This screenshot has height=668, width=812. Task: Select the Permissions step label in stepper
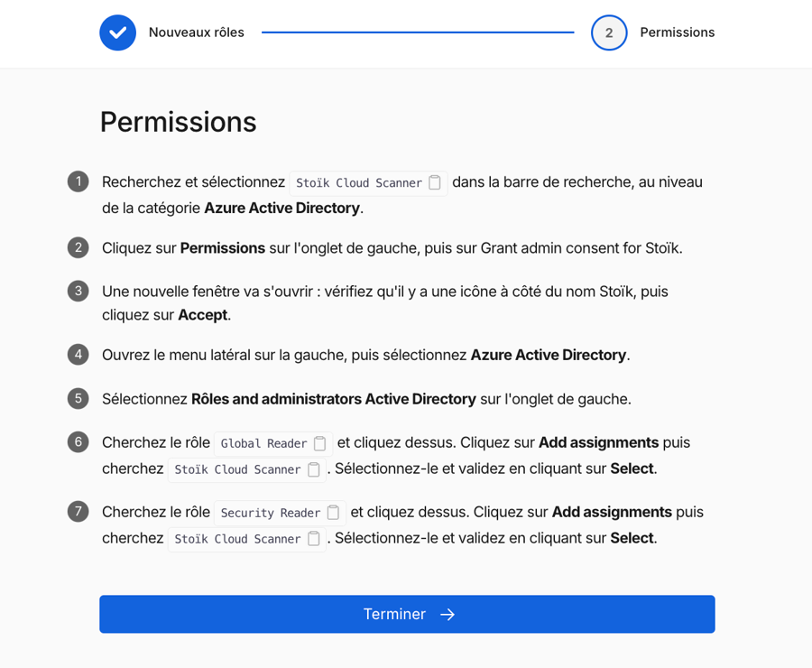(677, 32)
